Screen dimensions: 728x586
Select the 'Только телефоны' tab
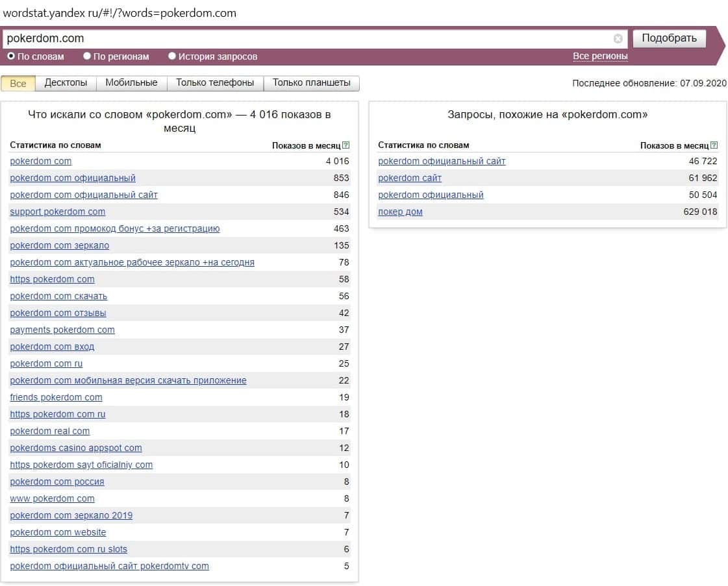coord(215,83)
